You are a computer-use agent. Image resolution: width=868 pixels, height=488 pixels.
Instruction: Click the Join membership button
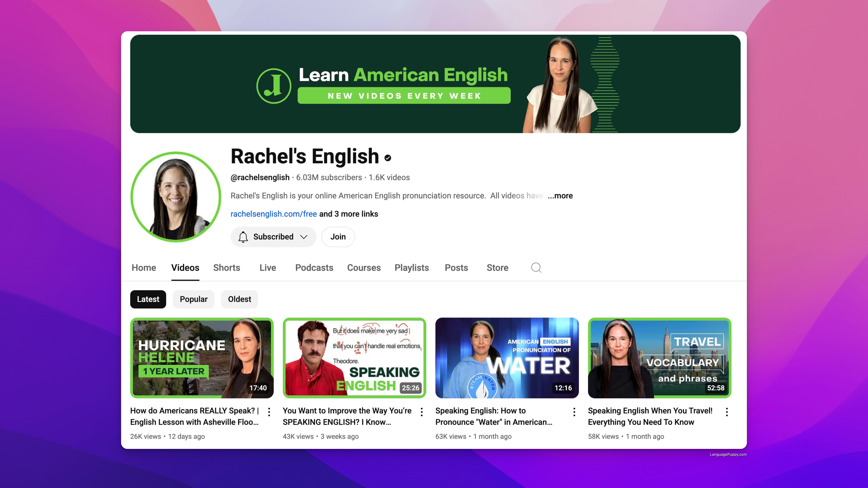point(338,237)
